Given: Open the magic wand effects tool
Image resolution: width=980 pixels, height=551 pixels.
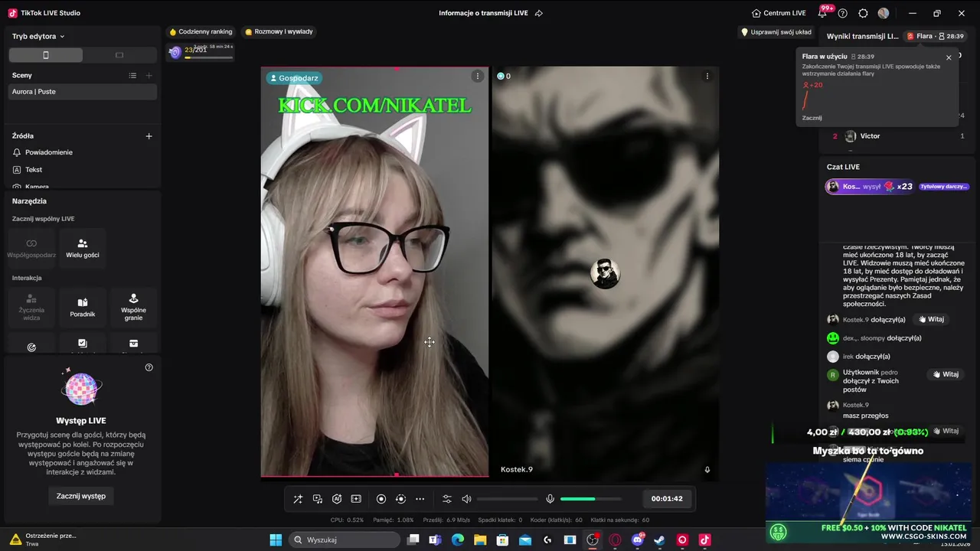Looking at the screenshot, I should tap(298, 499).
